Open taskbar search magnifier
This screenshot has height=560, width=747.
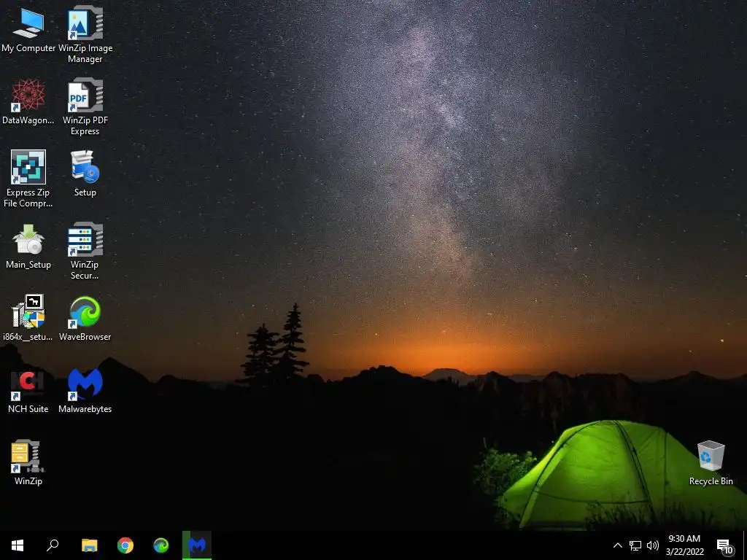53,545
